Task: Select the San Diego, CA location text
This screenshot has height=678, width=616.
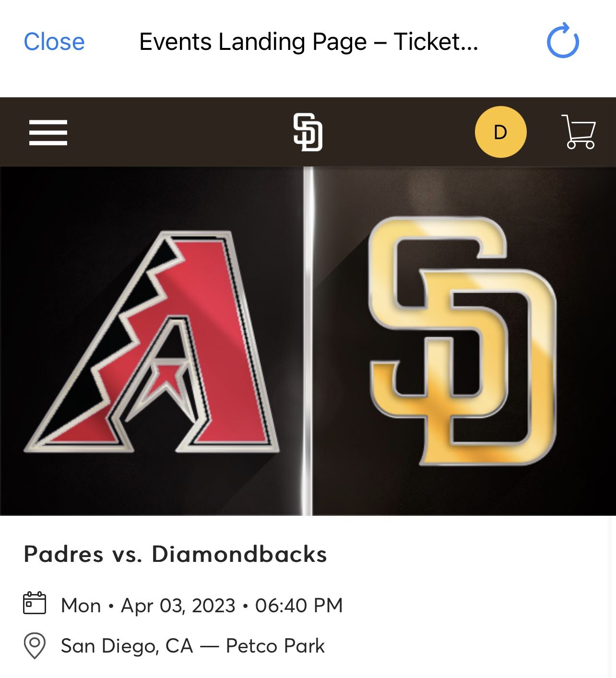Action: click(x=127, y=646)
